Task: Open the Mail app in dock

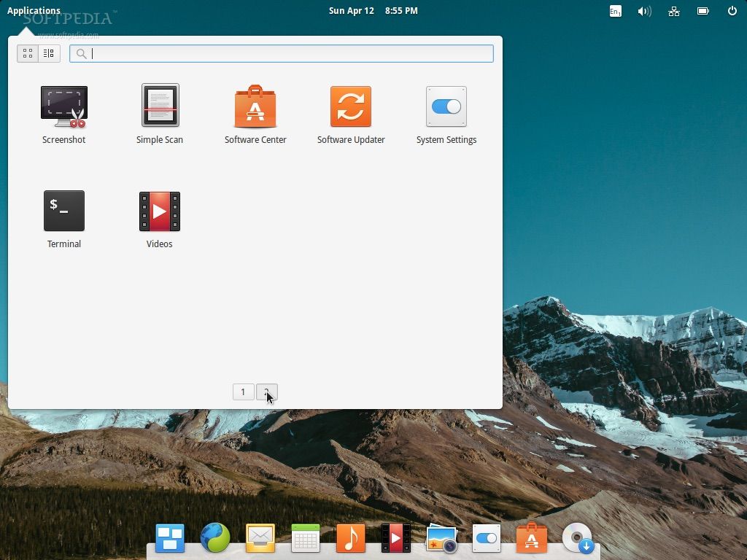Action: pyautogui.click(x=260, y=538)
